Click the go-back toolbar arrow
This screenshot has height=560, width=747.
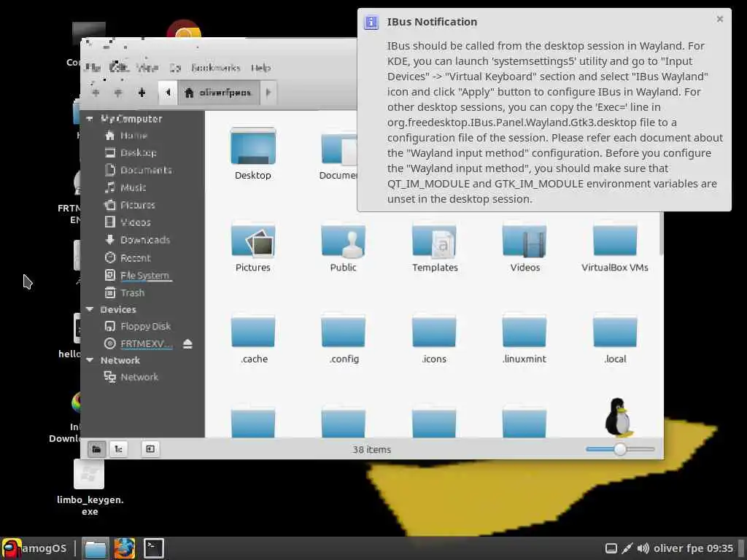click(x=96, y=93)
